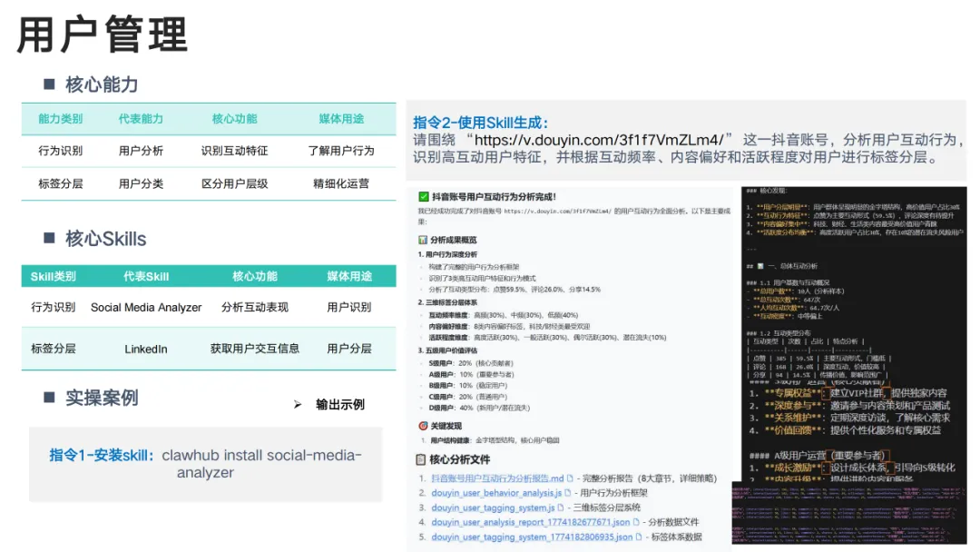Click the 指令2-使用Skill生成 heading
This screenshot has width=980, height=552.
[481, 123]
